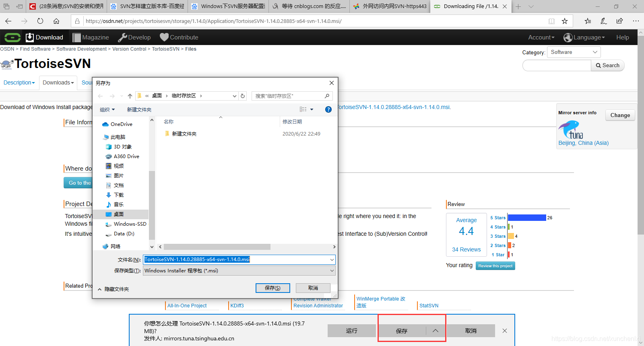Click the 搜索"临时存放区" search box
Image resolution: width=644 pixels, height=346 pixels.
292,96
